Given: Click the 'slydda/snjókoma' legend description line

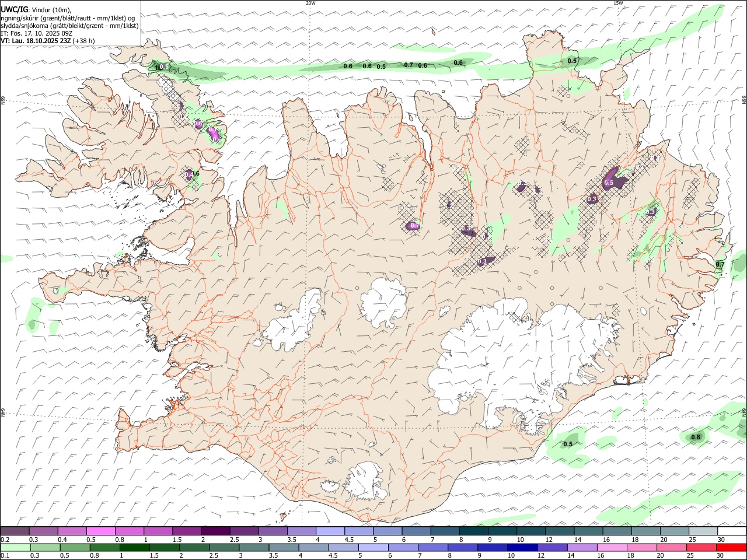Looking at the screenshot, I should coord(69,26).
